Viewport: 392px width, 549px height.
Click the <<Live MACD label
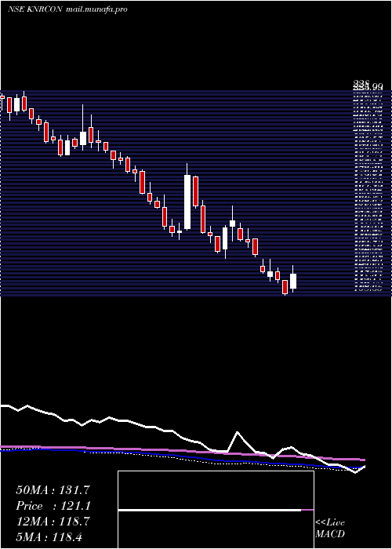[x=330, y=529]
